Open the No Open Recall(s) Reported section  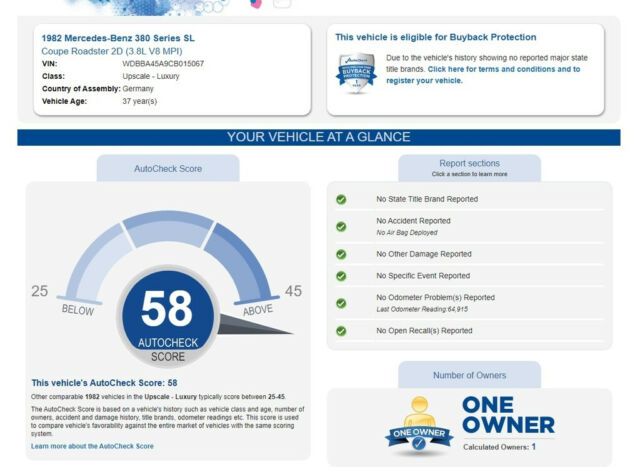(424, 330)
